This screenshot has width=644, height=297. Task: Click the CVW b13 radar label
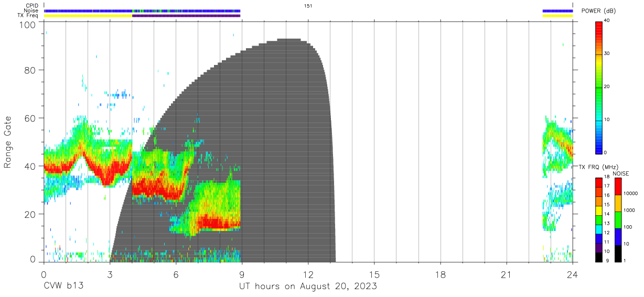pyautogui.click(x=63, y=287)
